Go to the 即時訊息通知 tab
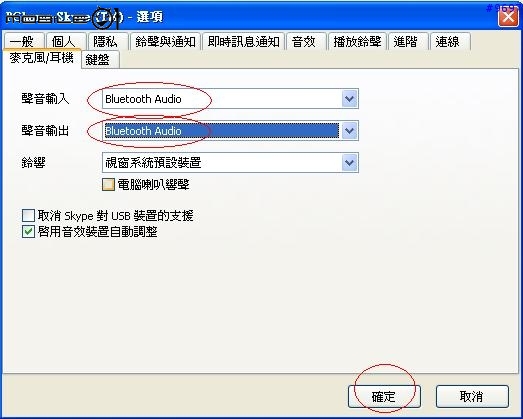This screenshot has width=523, height=419. coord(243,41)
